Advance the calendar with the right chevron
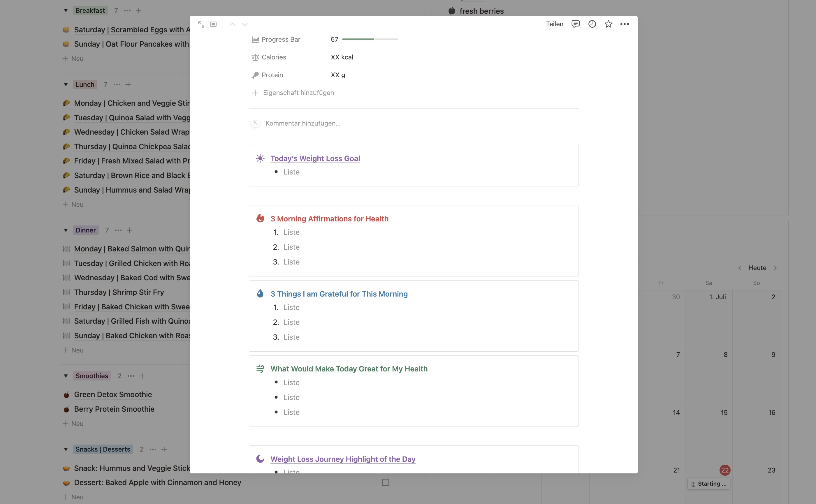 click(775, 268)
